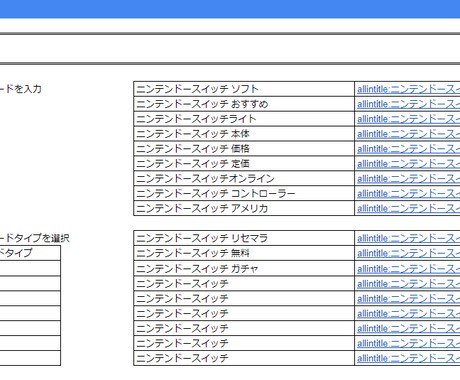Screen dimensions: 460x380
Task: Open the allintitle link in the オンライン row
Action: click(408, 179)
